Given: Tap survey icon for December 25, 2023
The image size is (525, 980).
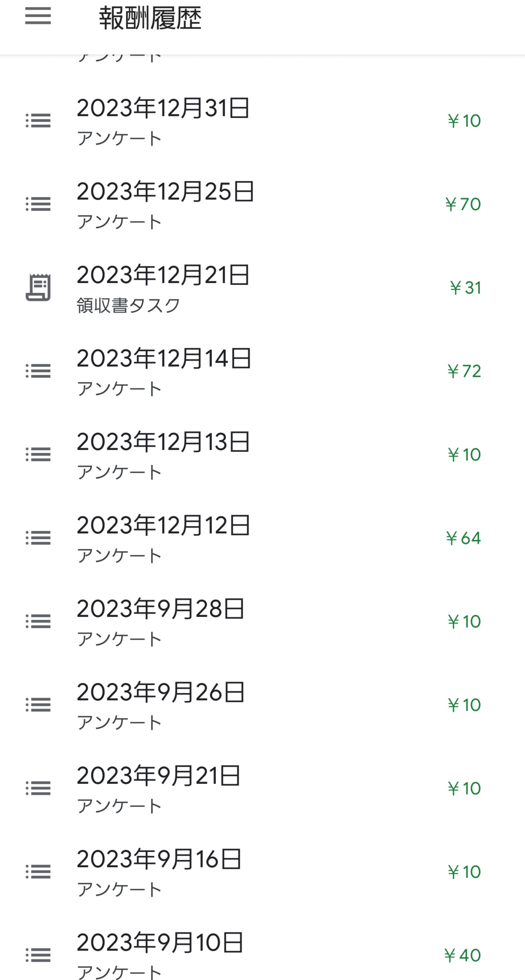Looking at the screenshot, I should (x=38, y=204).
